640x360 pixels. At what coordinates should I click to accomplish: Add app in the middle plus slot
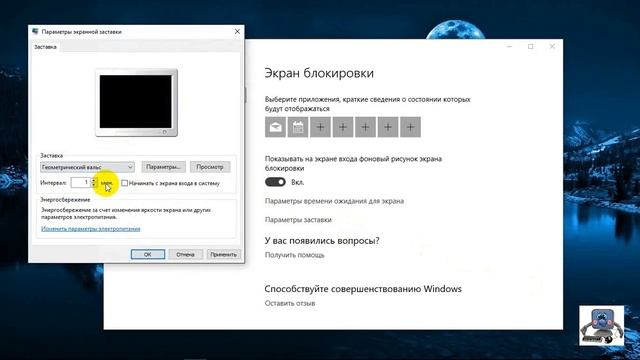pos(365,127)
